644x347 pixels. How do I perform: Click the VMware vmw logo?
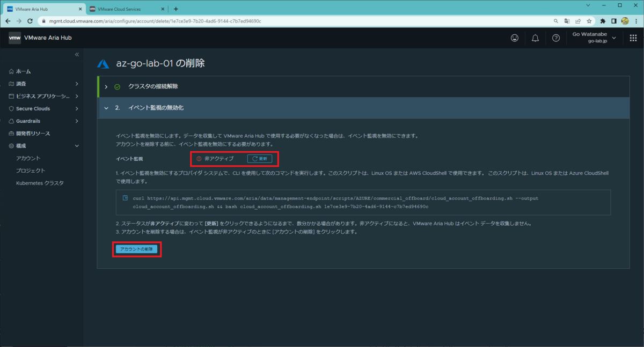14,38
